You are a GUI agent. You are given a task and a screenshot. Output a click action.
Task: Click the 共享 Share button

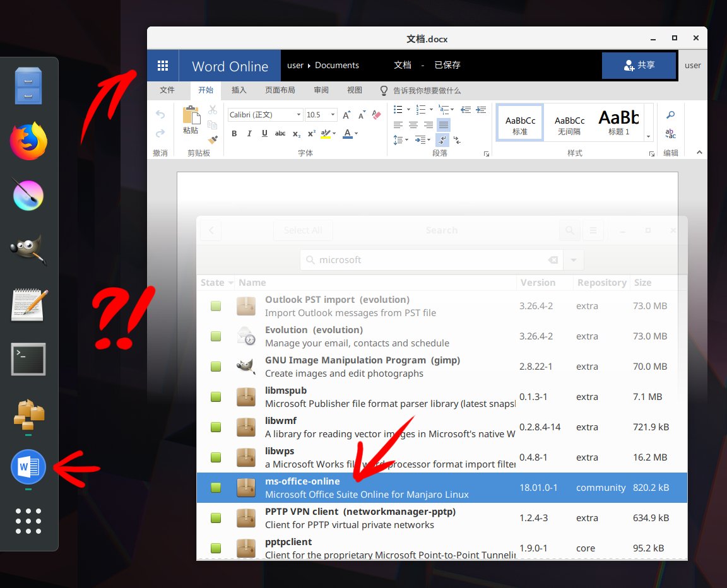639,66
